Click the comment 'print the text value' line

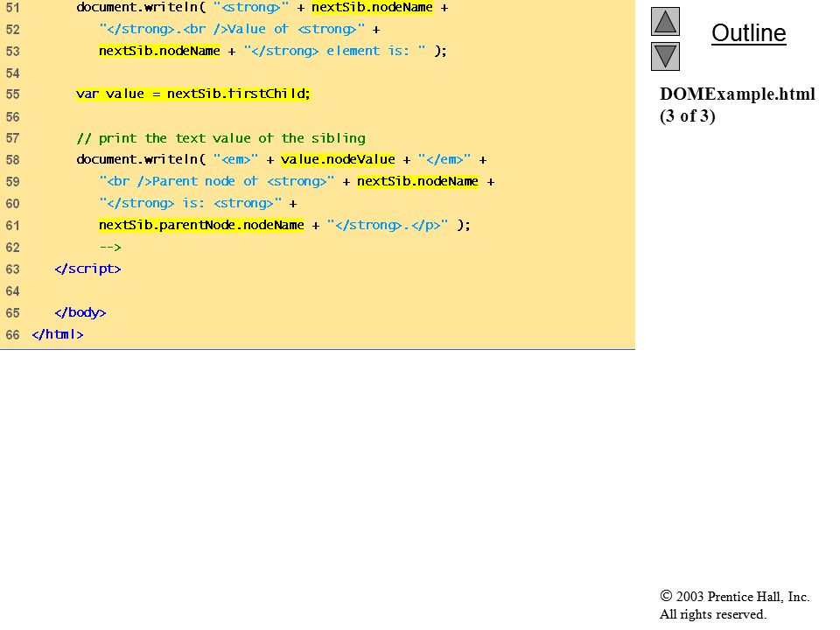point(220,138)
